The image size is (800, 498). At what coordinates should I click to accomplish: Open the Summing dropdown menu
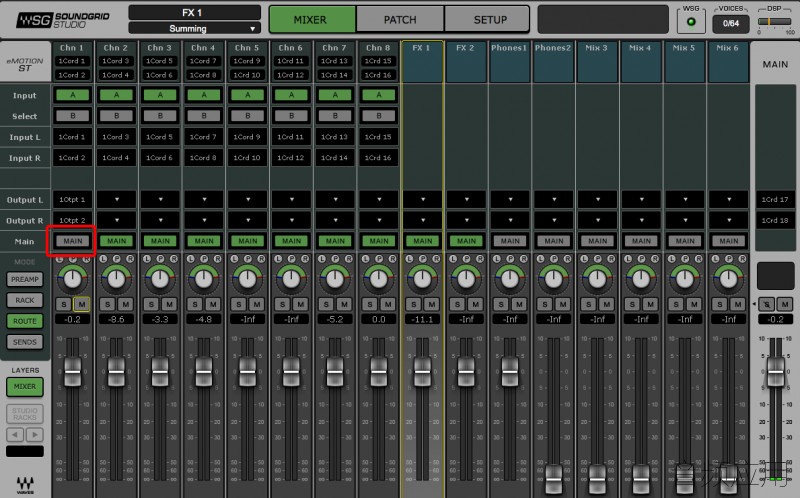pyautogui.click(x=194, y=29)
